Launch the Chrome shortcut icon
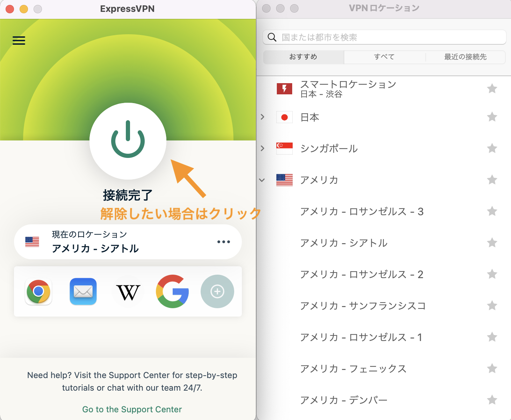 (x=39, y=291)
